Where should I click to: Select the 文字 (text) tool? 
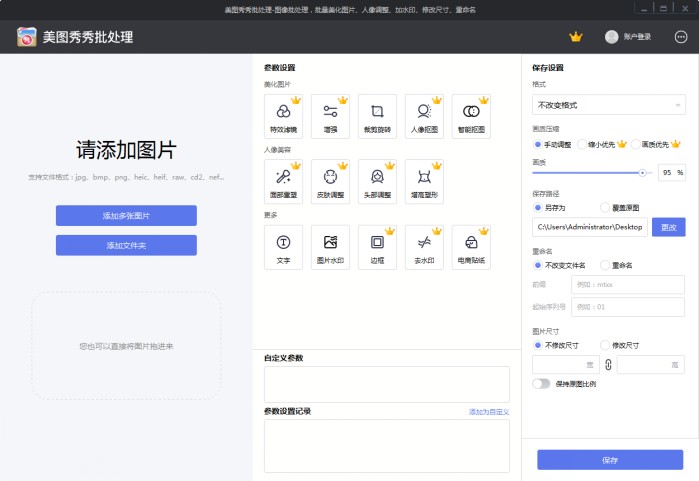283,247
